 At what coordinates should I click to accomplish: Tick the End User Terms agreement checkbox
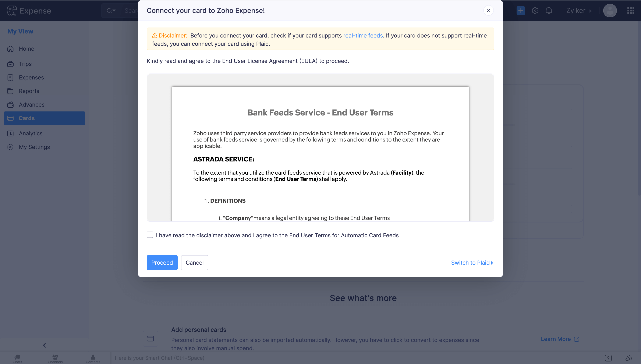150,235
